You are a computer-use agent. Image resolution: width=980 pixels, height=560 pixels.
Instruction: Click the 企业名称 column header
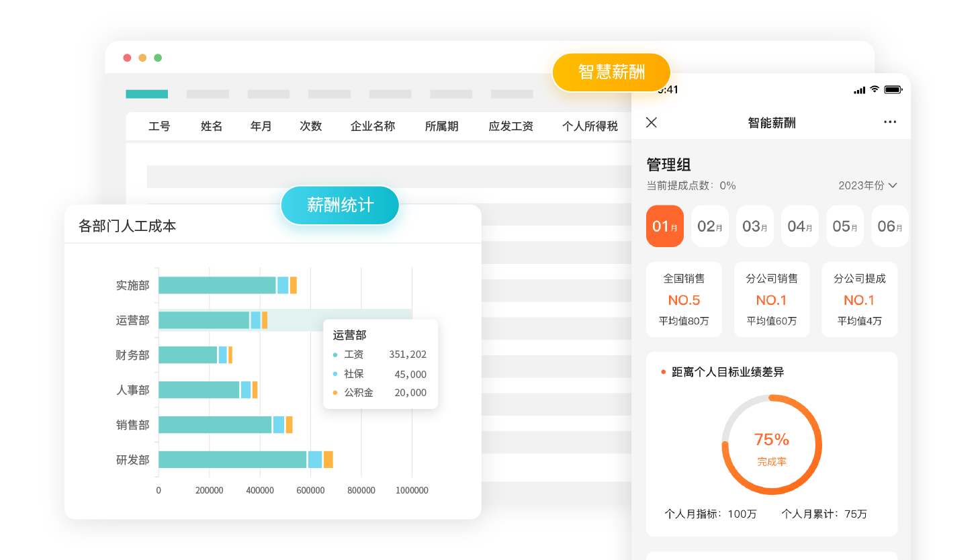coord(373,126)
